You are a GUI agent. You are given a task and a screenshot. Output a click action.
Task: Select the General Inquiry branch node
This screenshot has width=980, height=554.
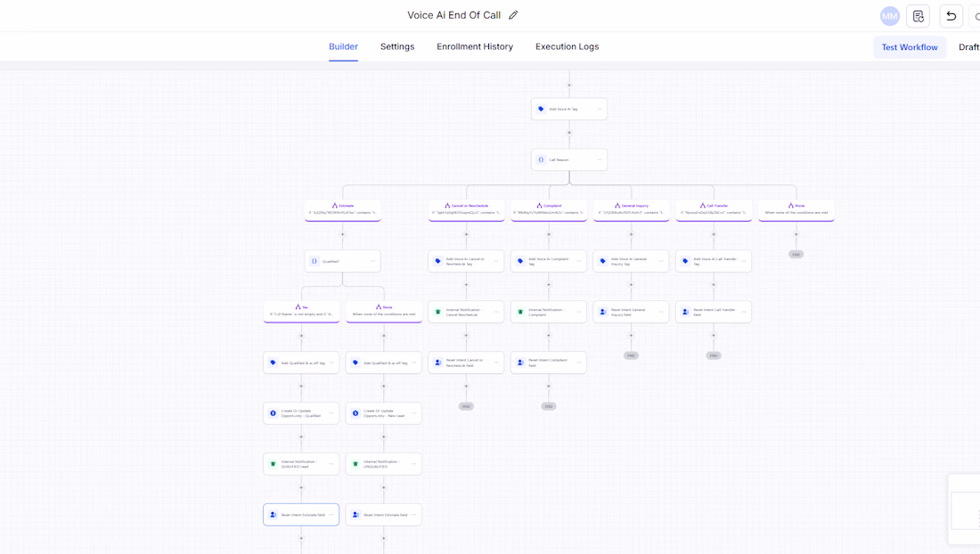pyautogui.click(x=632, y=210)
